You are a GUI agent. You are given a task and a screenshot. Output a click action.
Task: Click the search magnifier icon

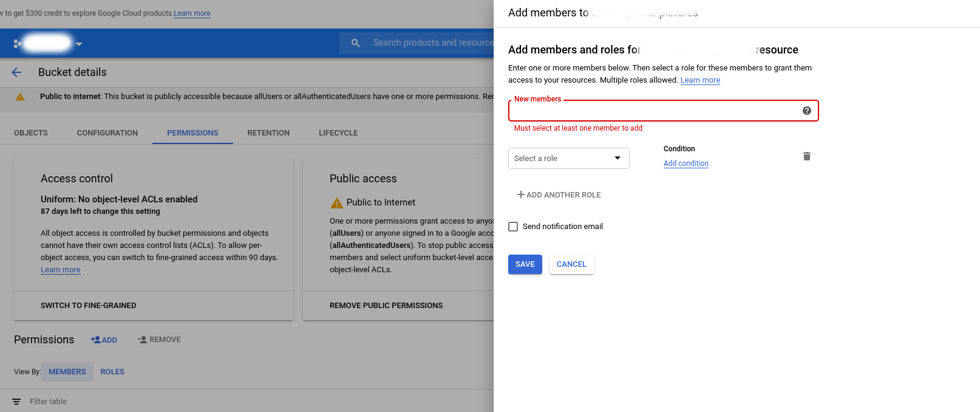pyautogui.click(x=356, y=43)
